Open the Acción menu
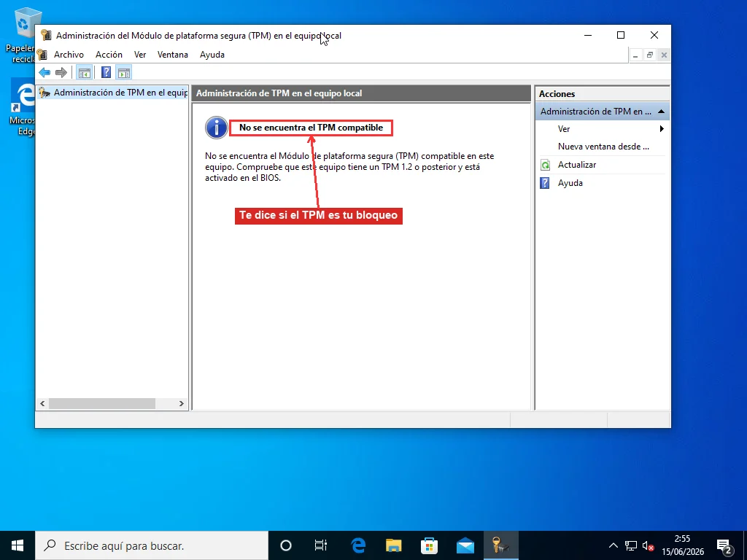Viewport: 747px width, 560px height. click(109, 55)
